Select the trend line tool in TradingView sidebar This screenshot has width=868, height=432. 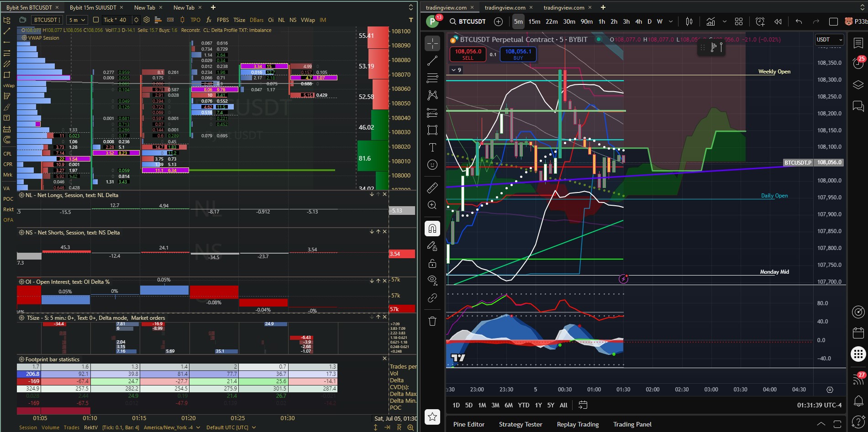click(x=432, y=61)
